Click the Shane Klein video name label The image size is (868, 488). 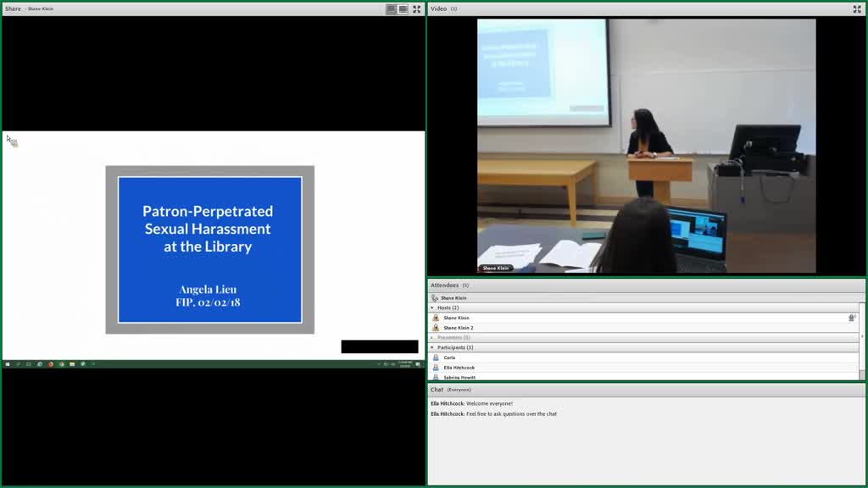[495, 268]
